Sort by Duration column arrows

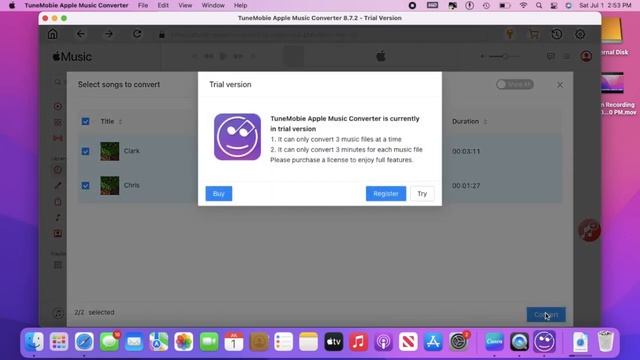point(485,122)
